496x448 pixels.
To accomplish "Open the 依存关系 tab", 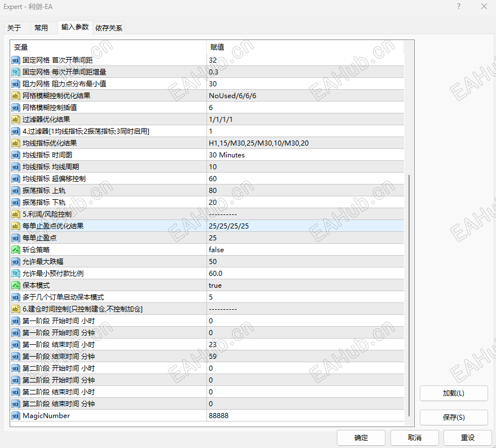I will pos(109,28).
